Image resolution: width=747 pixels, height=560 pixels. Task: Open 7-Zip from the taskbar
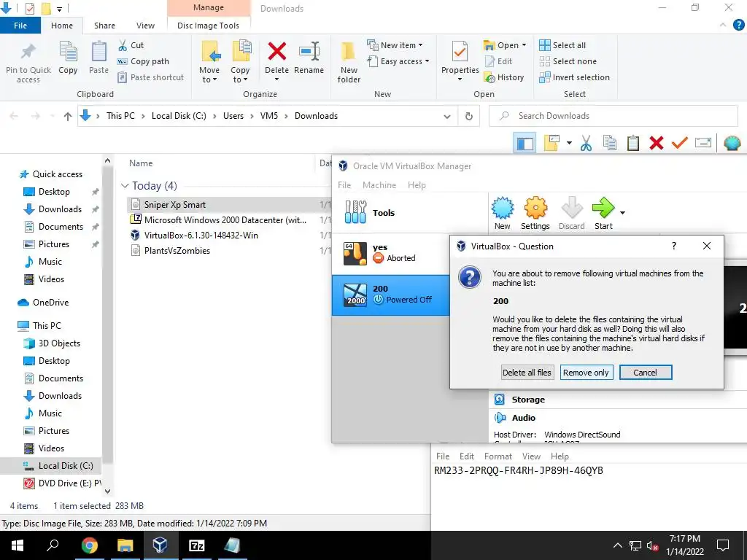pyautogui.click(x=196, y=545)
